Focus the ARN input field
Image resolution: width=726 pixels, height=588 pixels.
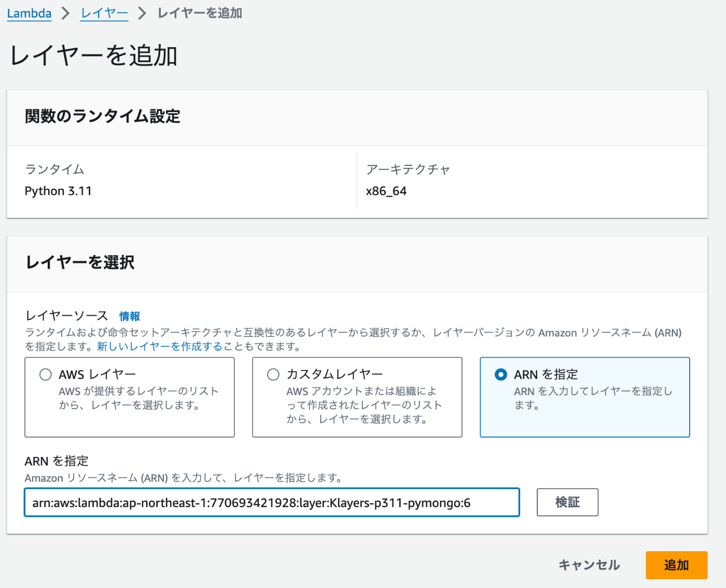[272, 502]
